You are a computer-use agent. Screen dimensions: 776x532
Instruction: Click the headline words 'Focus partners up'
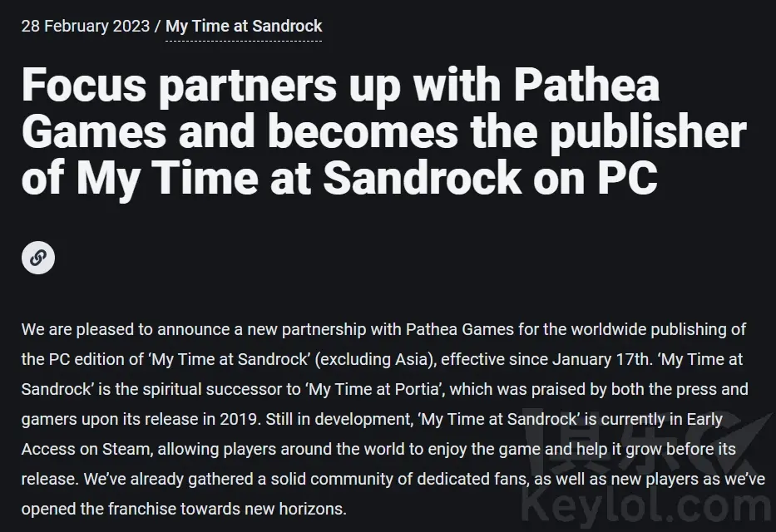pyautogui.click(x=210, y=86)
